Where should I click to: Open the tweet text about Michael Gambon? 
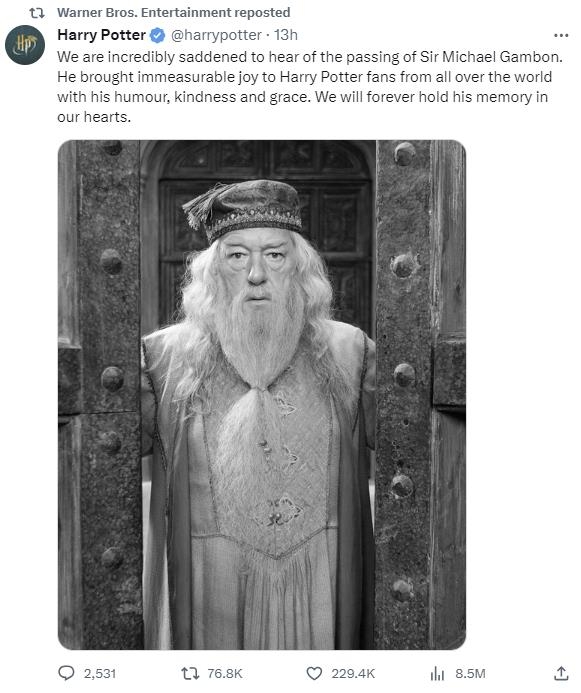point(310,87)
